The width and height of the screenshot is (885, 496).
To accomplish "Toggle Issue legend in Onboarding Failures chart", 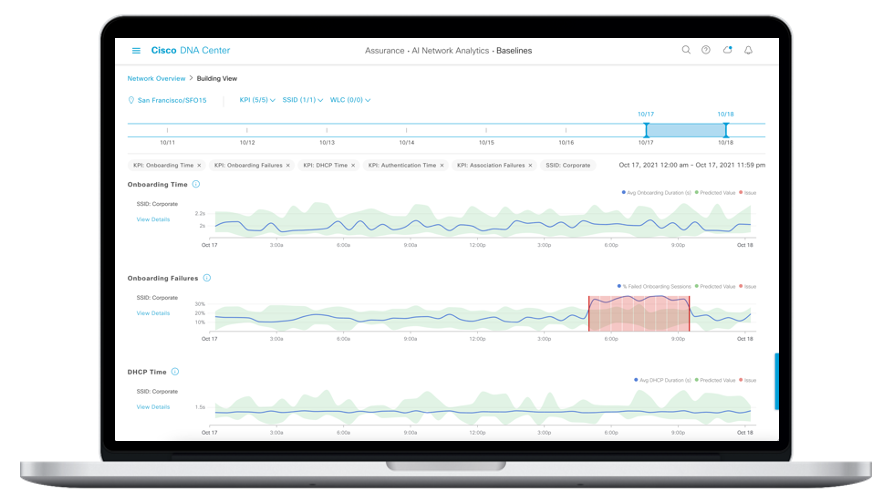I will (x=747, y=286).
